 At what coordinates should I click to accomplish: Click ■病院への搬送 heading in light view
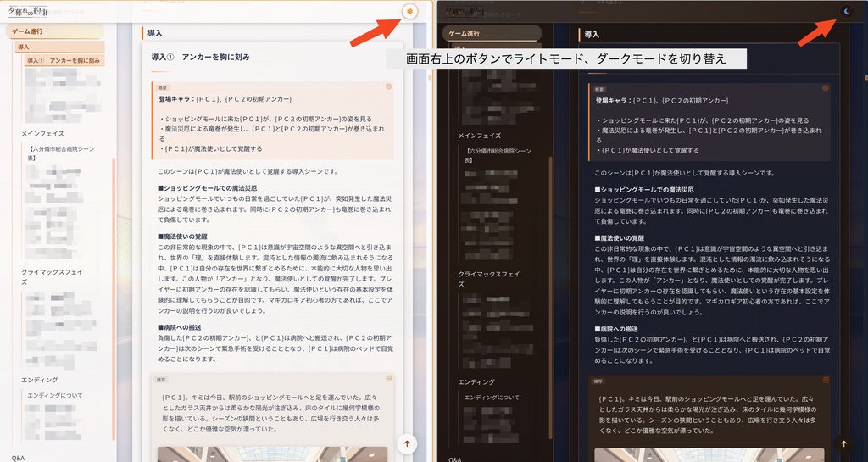(x=179, y=327)
